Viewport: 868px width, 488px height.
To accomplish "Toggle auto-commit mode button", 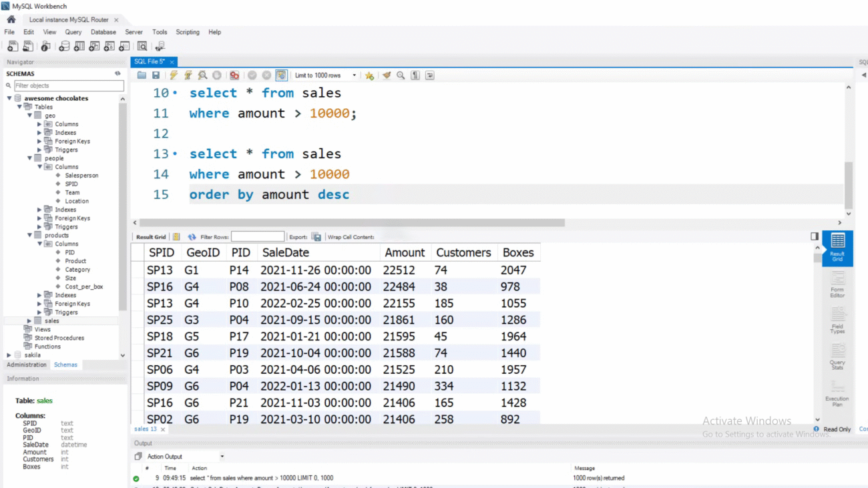I will pyautogui.click(x=281, y=75).
